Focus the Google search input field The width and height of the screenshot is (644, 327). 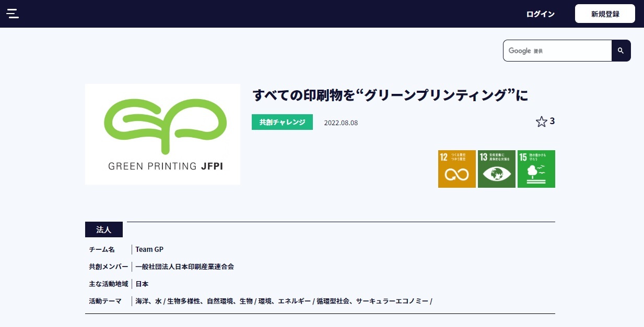[x=557, y=51]
